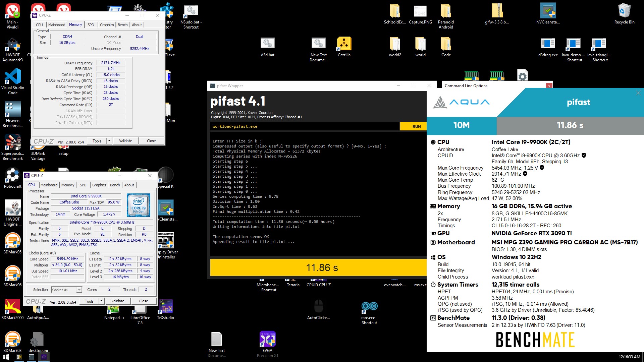Click Validate in the CPU-Z Memory window
The width and height of the screenshot is (644, 362).
(x=125, y=141)
